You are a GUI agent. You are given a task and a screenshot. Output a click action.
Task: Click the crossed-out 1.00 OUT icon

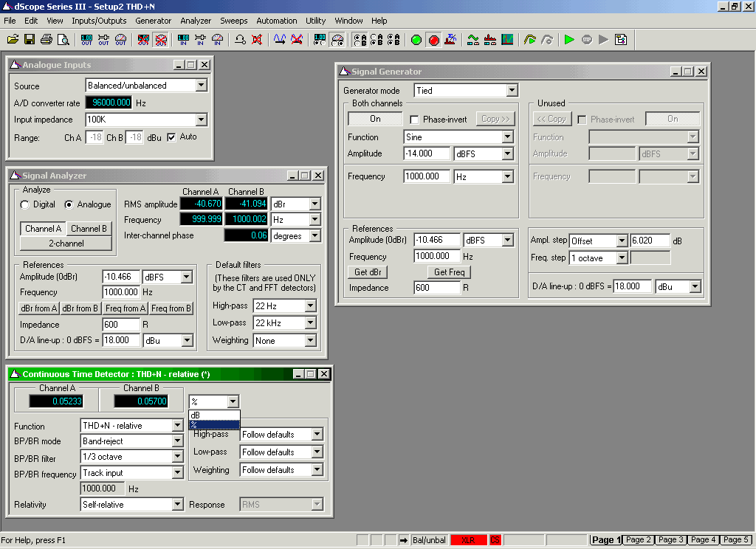143,40
